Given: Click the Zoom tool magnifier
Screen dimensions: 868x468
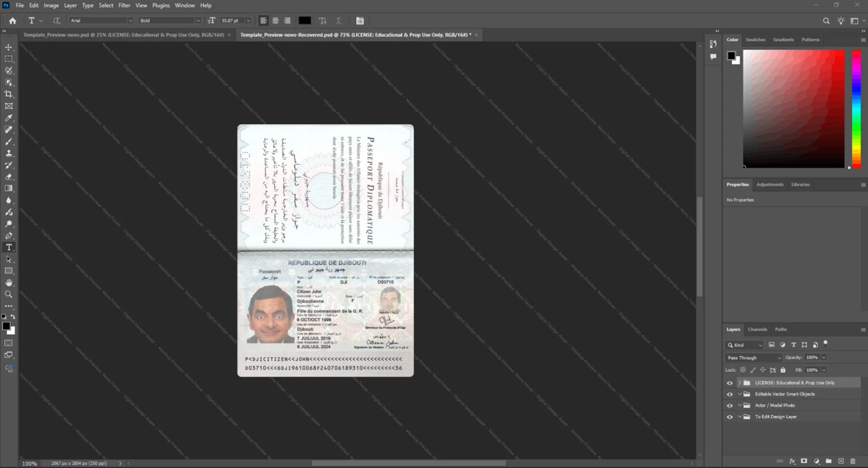Looking at the screenshot, I should (9, 294).
